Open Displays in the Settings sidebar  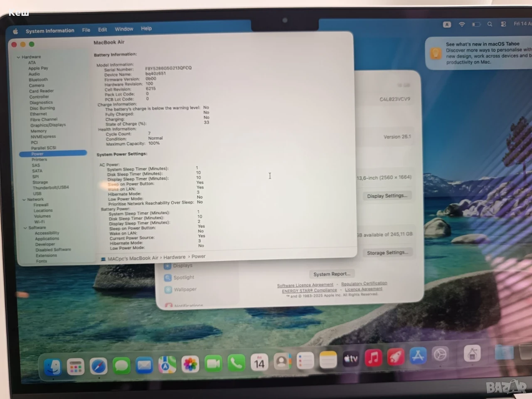[x=179, y=266]
